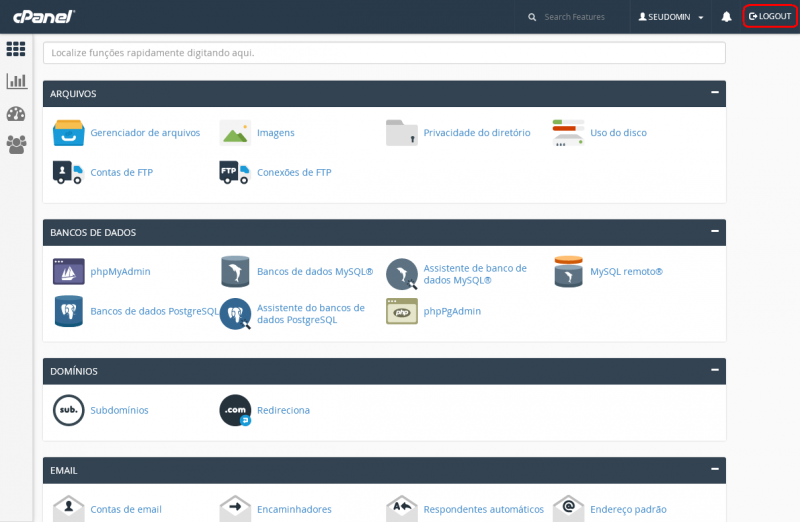
Task: Click the Privacidade do diretório link
Action: click(x=477, y=133)
